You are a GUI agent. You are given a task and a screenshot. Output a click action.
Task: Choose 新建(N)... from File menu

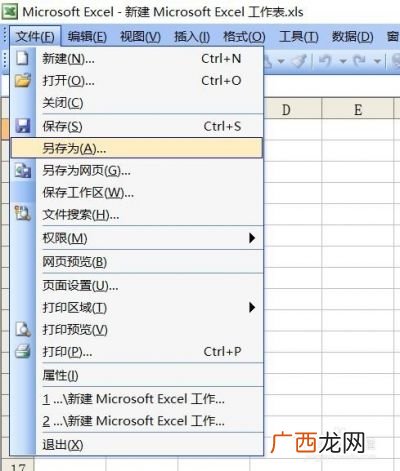(137, 59)
